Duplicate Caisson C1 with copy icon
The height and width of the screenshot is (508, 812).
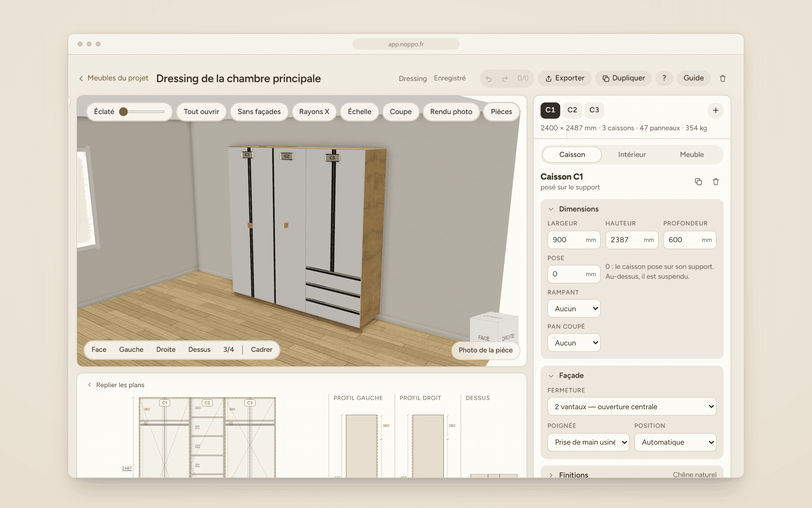698,181
